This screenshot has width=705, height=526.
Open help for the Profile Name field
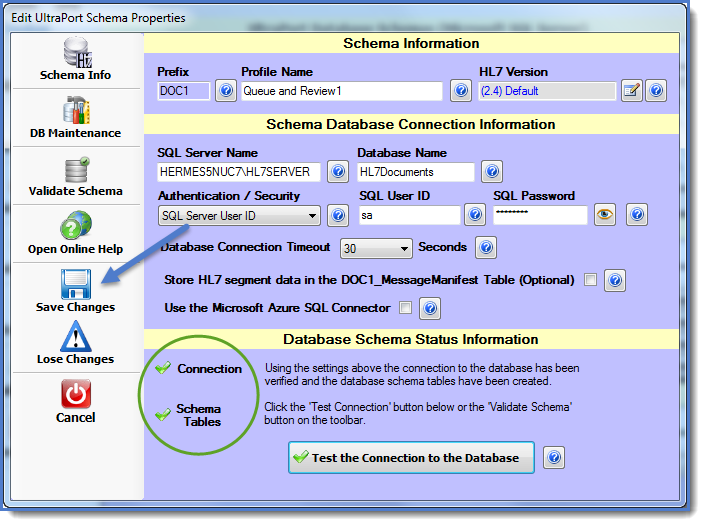click(x=461, y=91)
